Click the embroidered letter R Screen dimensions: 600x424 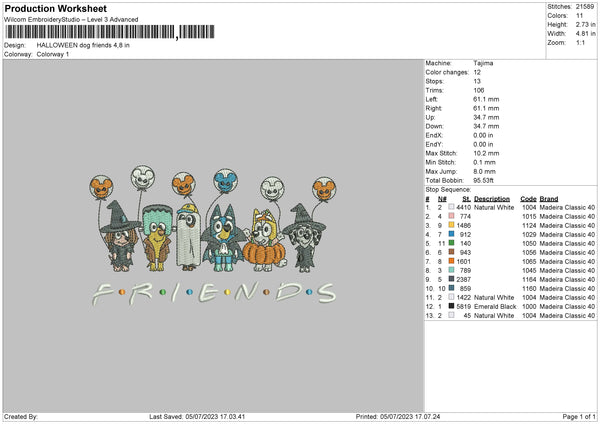140,293
